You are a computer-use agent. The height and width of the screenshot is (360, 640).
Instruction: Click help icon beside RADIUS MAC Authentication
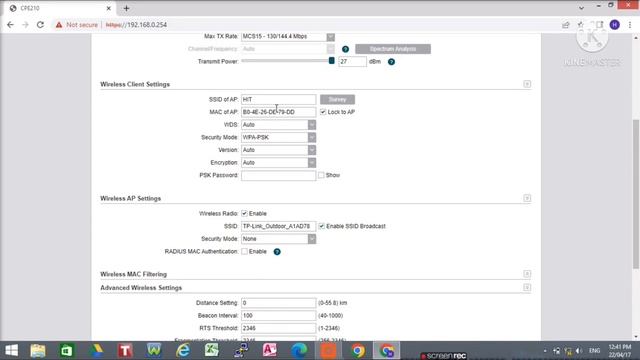(277, 252)
